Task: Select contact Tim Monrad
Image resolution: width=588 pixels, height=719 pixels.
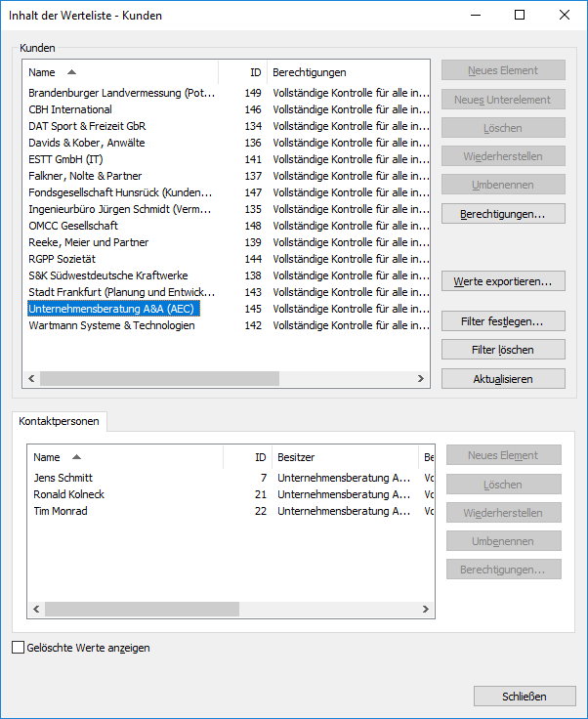Action: coord(61,511)
